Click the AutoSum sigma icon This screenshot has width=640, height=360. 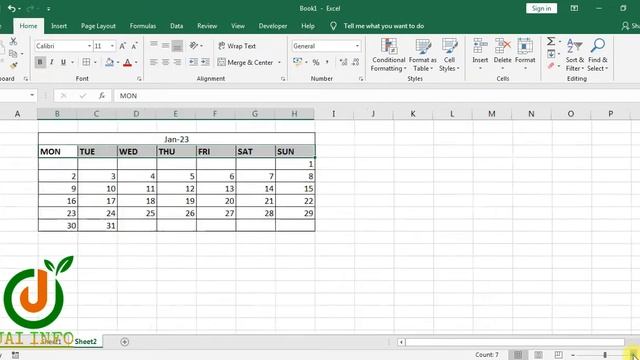tap(551, 41)
